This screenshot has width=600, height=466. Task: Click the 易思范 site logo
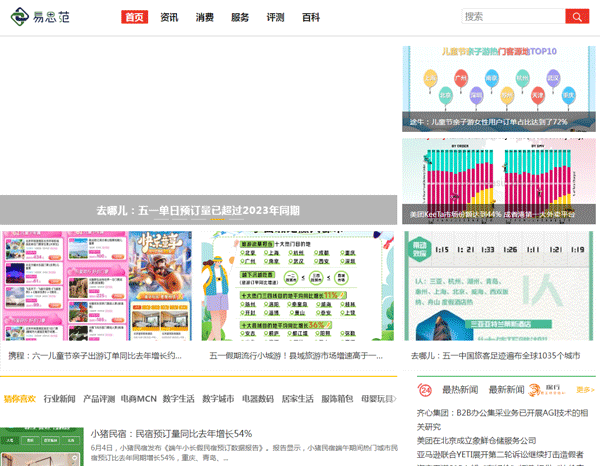point(40,17)
